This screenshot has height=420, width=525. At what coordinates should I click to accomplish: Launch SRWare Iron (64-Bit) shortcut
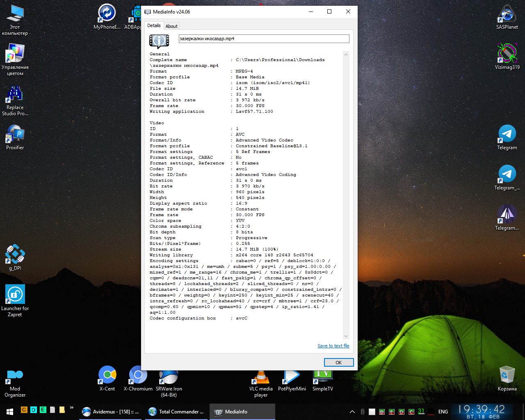pyautogui.click(x=169, y=382)
